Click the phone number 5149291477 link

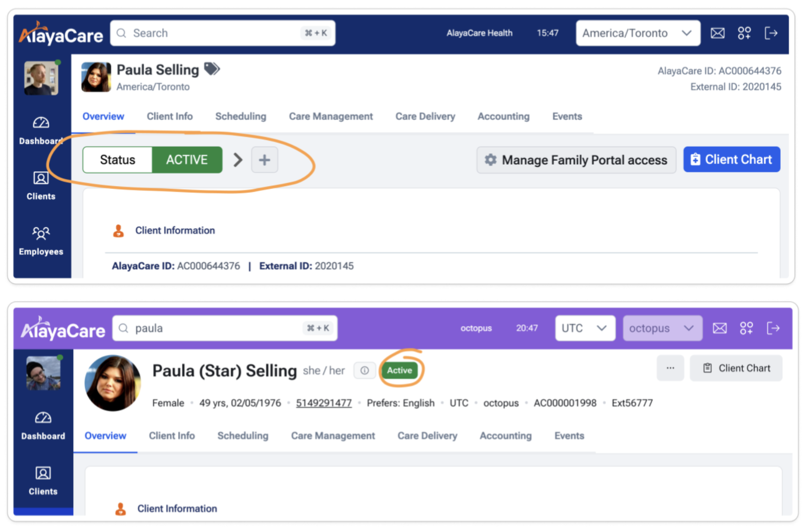[x=324, y=403]
